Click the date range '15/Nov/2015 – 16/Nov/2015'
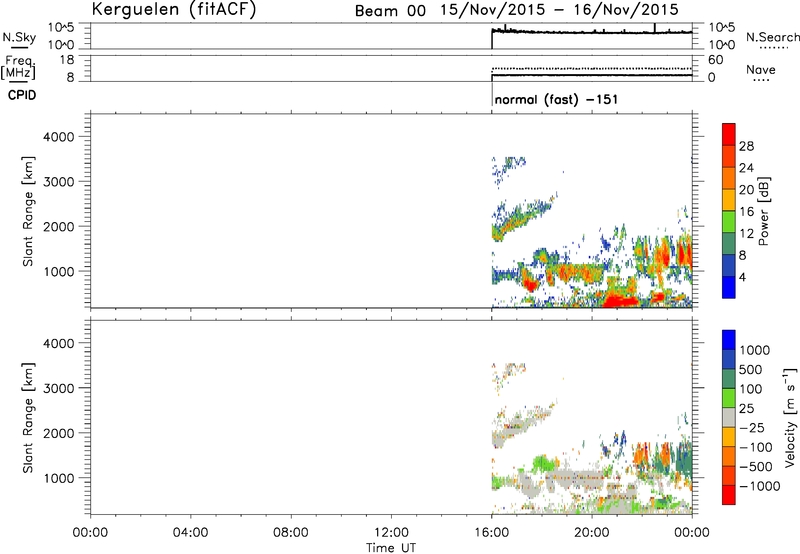Screen dimensions: 800x554 coord(559,10)
